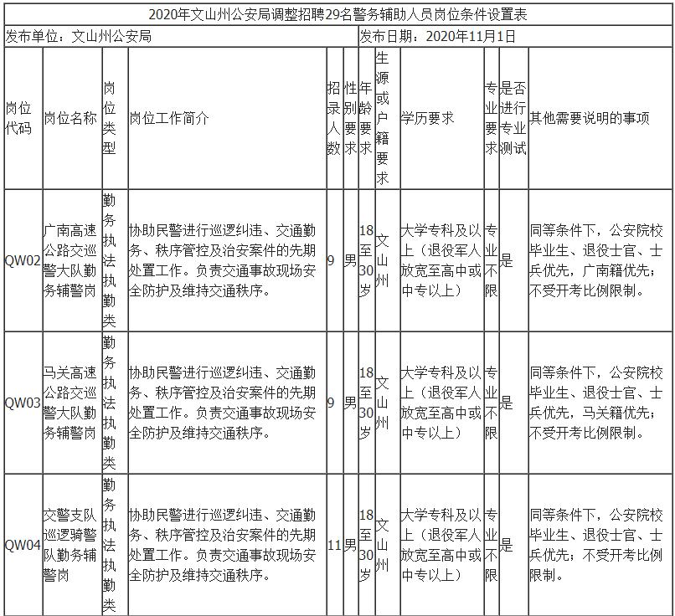Click the 生源或户籍要求 column header

pyautogui.click(x=388, y=118)
